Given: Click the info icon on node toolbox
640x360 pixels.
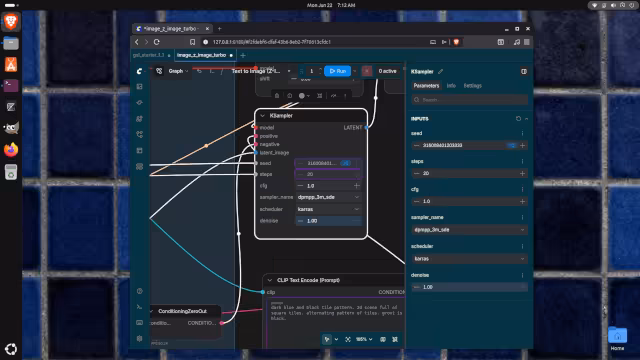Looking at the screenshot, I should [289, 96].
